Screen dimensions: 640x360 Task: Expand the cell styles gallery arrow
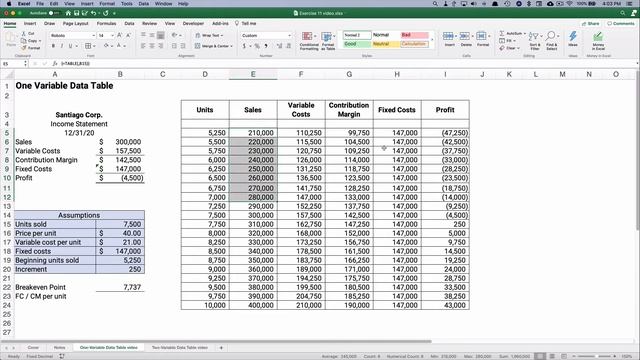click(432, 40)
